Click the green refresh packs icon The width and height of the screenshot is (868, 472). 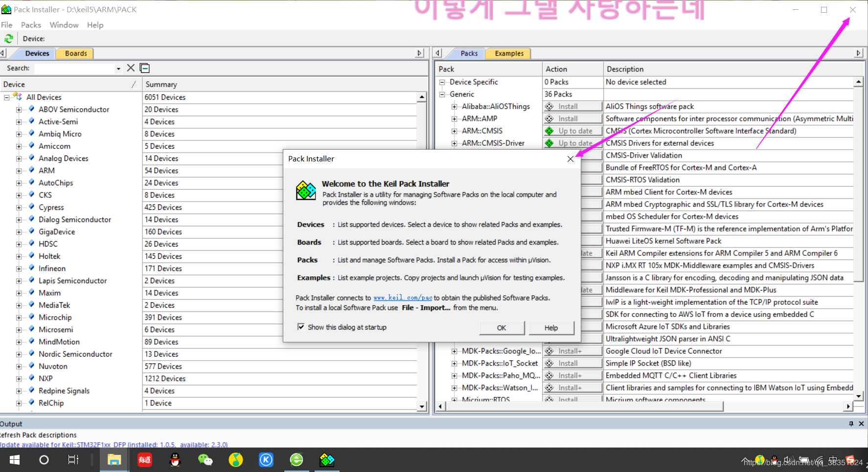click(x=9, y=39)
